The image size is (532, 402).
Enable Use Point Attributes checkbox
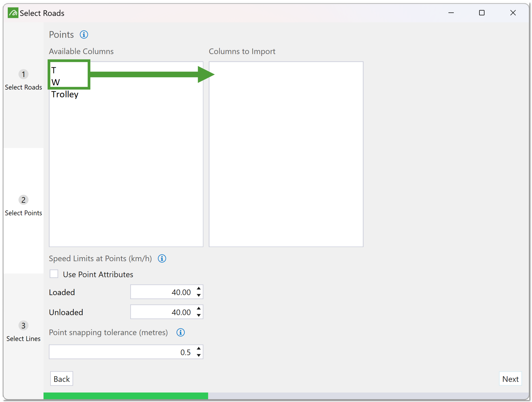tap(54, 274)
